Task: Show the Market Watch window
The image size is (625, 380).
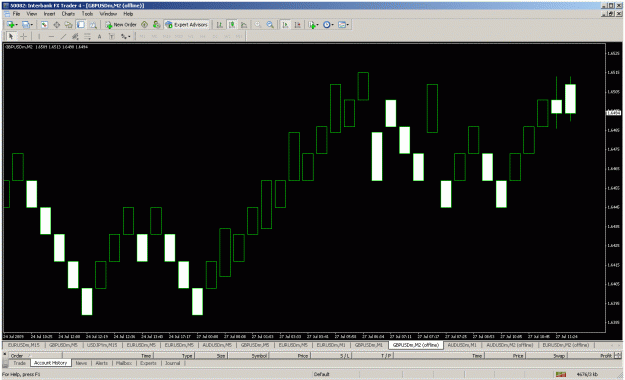Action: coord(44,25)
